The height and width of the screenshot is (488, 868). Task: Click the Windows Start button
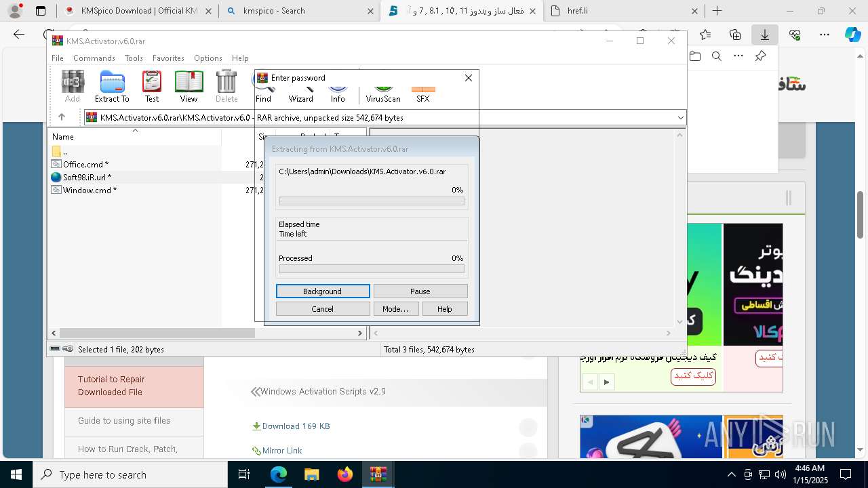tap(16, 474)
